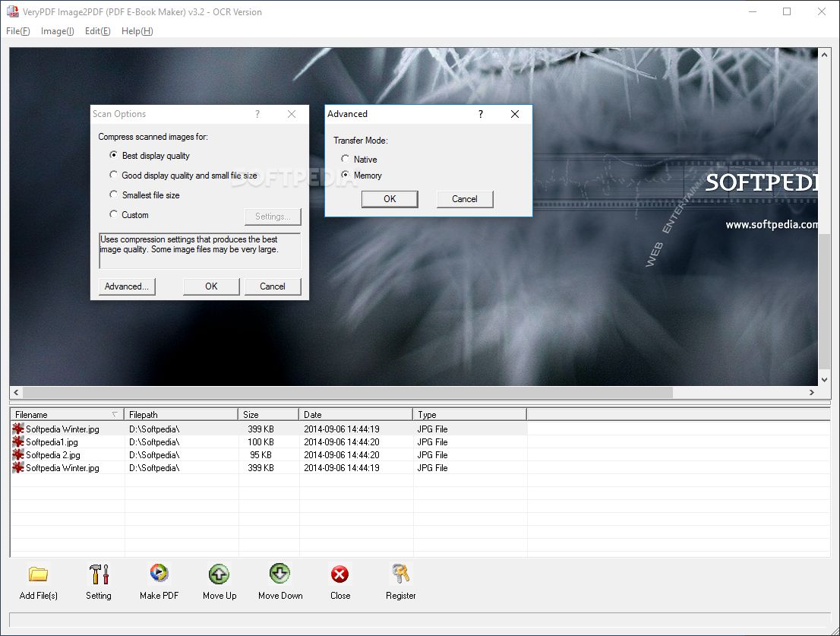This screenshot has height=636, width=840.
Task: Click Cancel in the Advanced dialog
Action: 465,199
